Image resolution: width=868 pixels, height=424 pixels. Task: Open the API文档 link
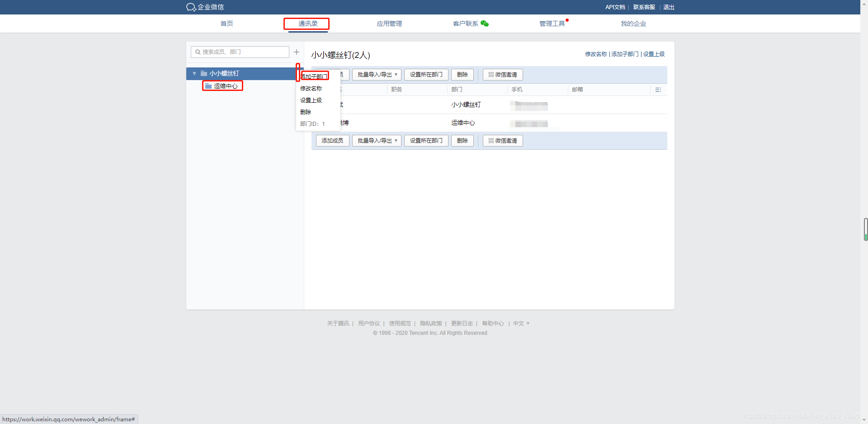click(x=615, y=7)
